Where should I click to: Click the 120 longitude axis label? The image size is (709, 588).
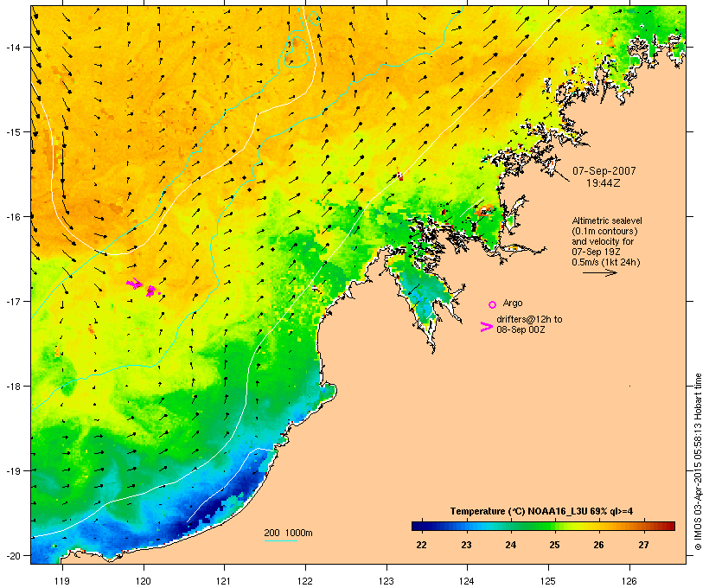144,581
